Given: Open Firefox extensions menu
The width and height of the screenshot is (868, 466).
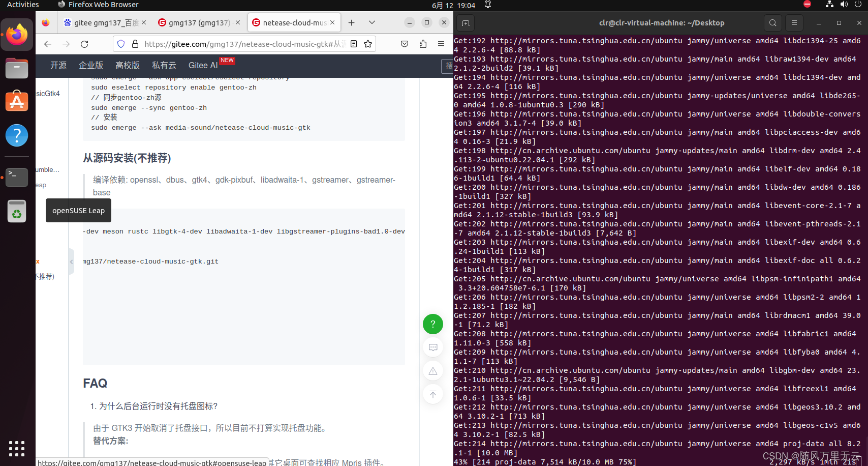Looking at the screenshot, I should [x=423, y=44].
